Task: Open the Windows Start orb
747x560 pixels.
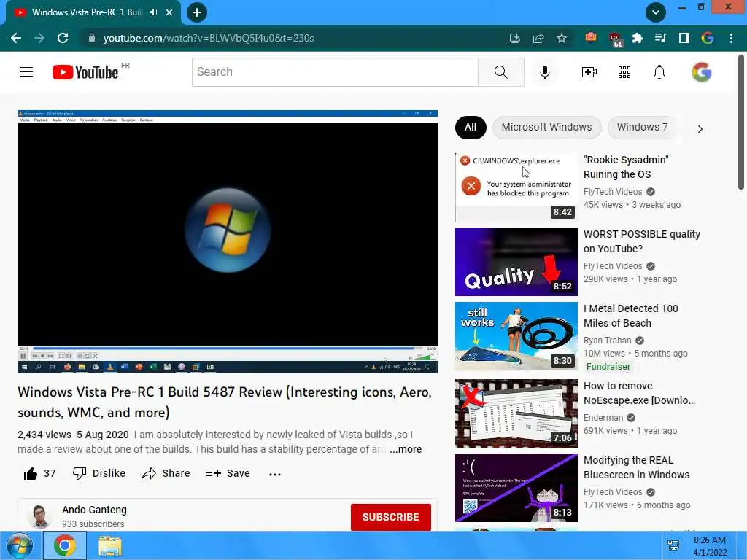Action: (x=20, y=545)
